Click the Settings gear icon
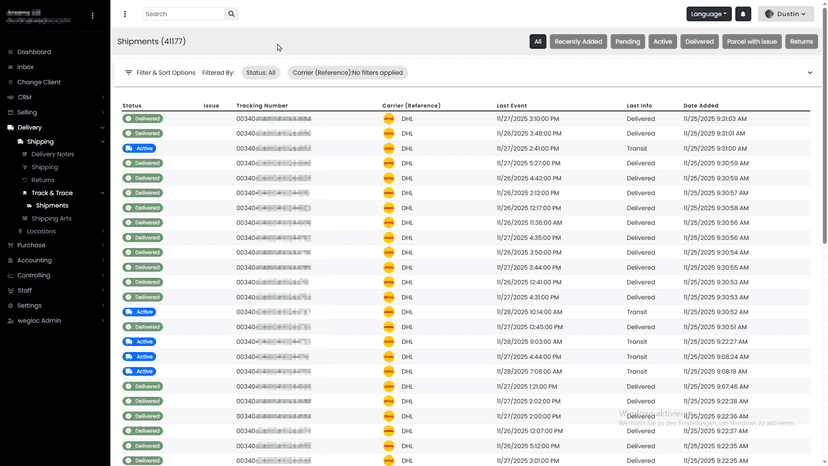Viewport: 828px width, 466px height. 10,305
